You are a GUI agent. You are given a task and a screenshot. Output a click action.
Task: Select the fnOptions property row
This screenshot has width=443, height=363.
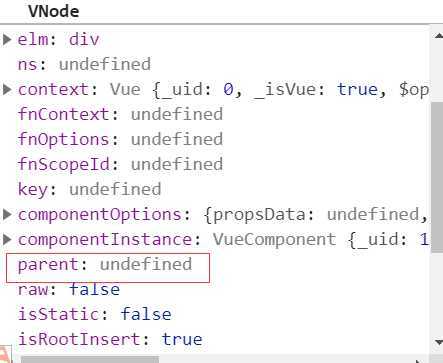pos(120,139)
